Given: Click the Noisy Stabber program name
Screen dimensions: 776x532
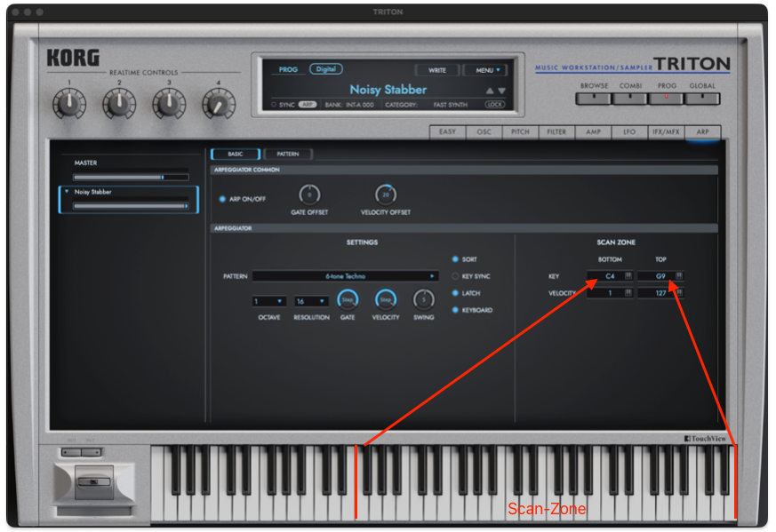Looking at the screenshot, I should point(388,90).
